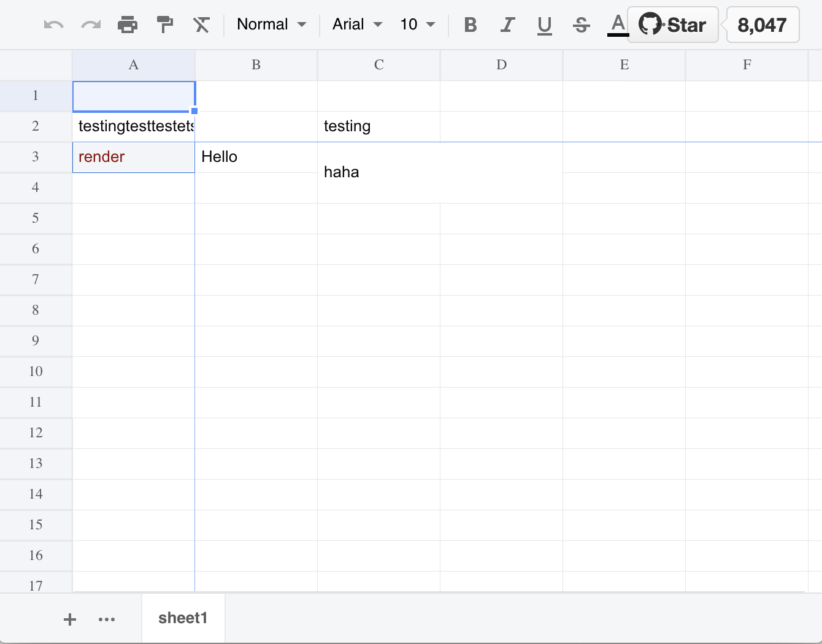Toggle underline formatting
The width and height of the screenshot is (822, 644).
(x=544, y=25)
